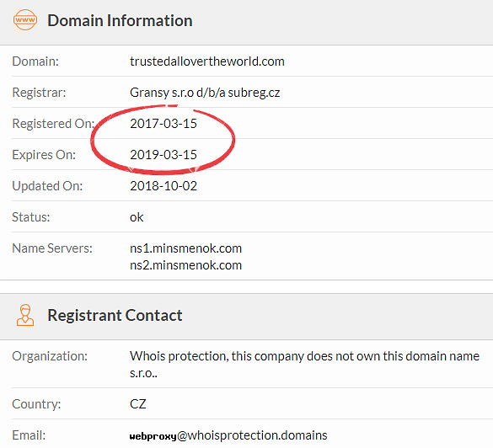Screen dimensions: 493x448
Task: Click the Expires On label
Action: (x=44, y=155)
